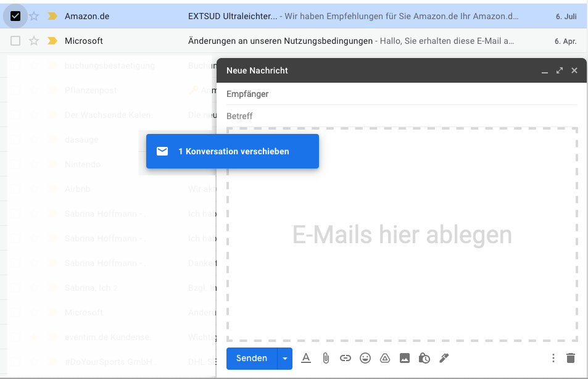Insert signature with the pen icon
The image size is (588, 379).
pyautogui.click(x=444, y=359)
